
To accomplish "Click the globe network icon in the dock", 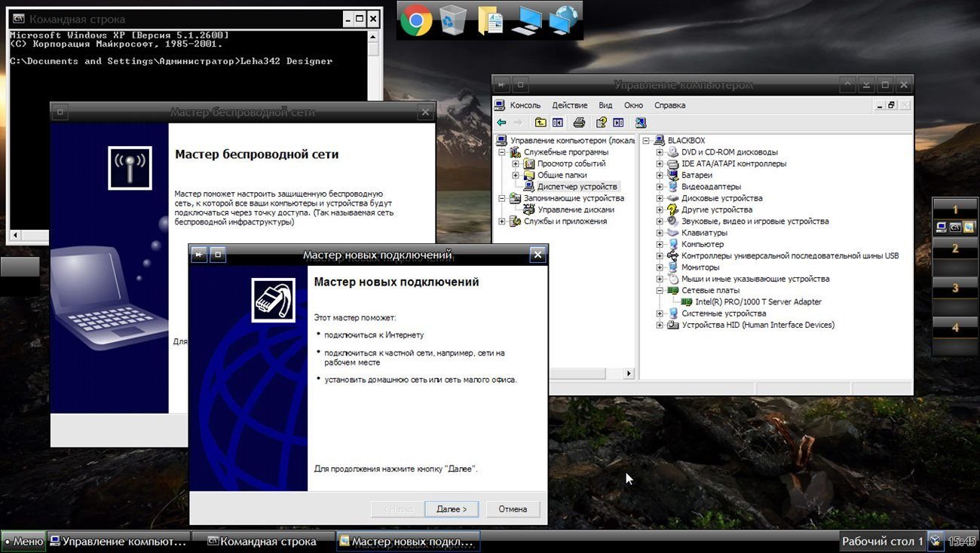I will [x=564, y=20].
